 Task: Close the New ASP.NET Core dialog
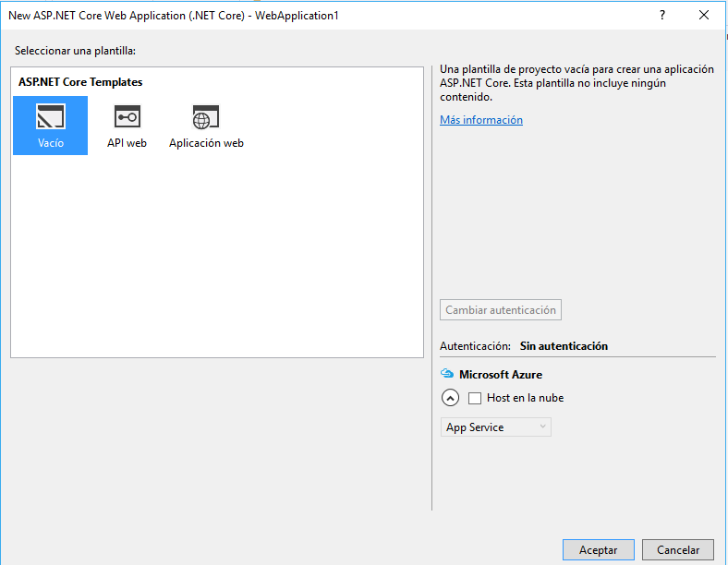click(704, 16)
